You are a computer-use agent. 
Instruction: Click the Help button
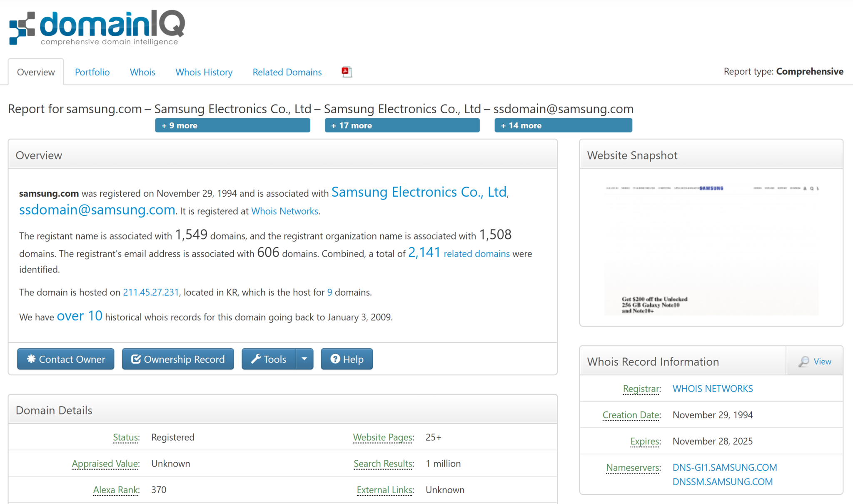coord(347,359)
